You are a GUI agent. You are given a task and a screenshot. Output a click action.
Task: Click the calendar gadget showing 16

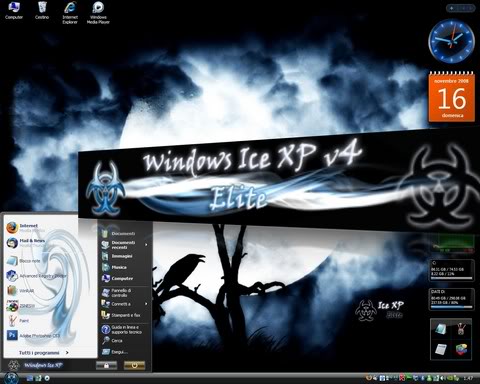452,97
